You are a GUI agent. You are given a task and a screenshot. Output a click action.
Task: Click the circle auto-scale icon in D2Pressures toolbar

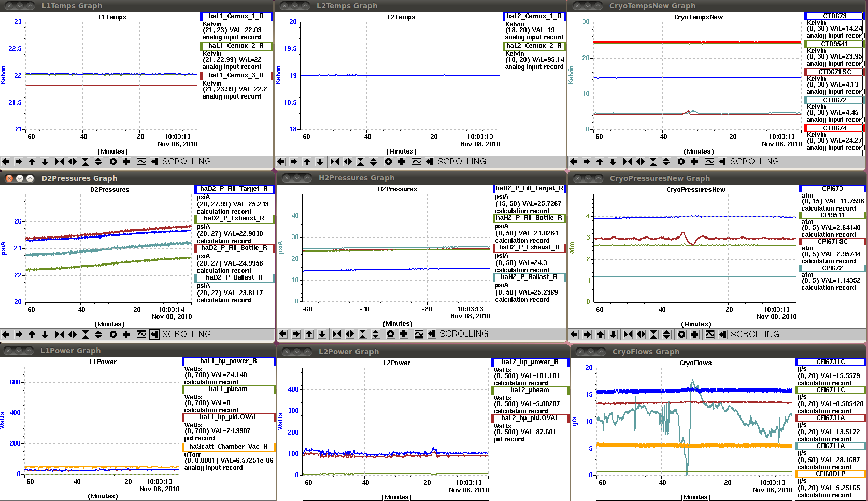click(x=113, y=335)
